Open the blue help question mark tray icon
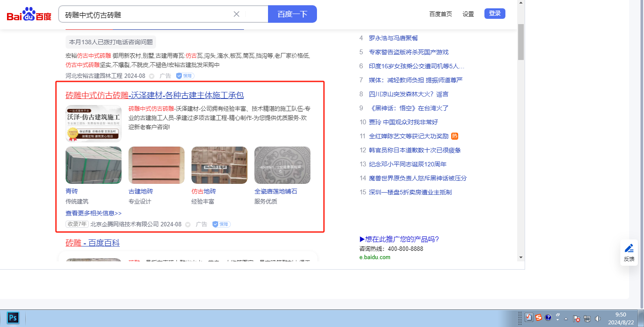The image size is (644, 327). pyautogui.click(x=548, y=318)
